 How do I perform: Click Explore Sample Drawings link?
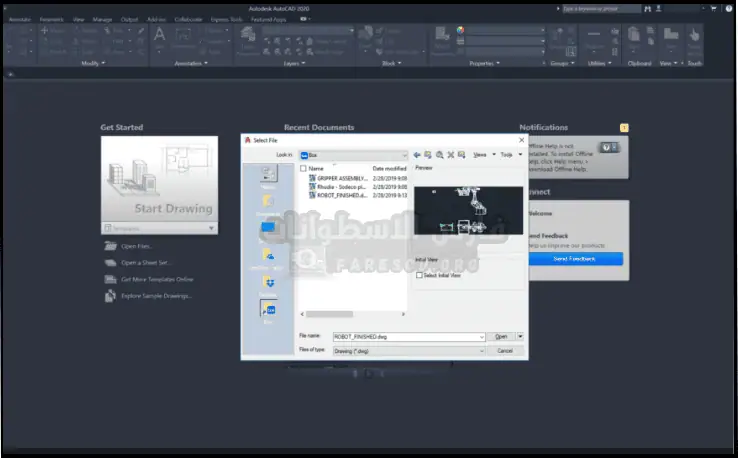tap(157, 296)
